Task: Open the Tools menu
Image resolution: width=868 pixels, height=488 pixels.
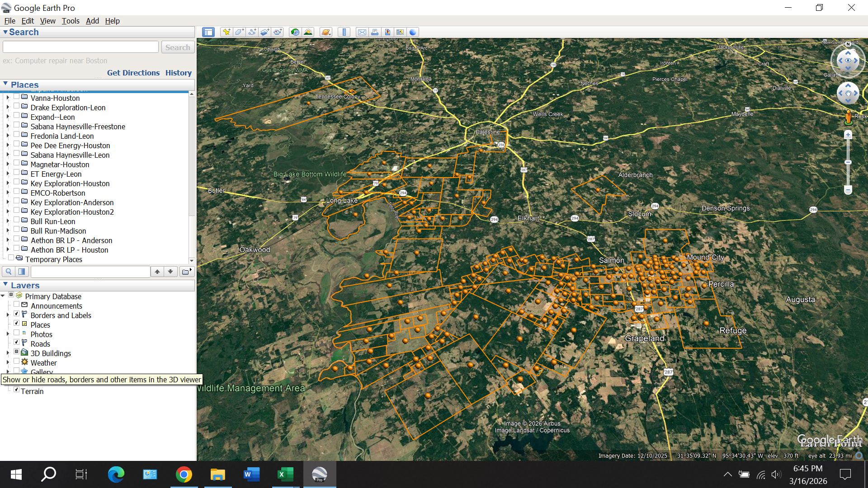Action: tap(70, 21)
